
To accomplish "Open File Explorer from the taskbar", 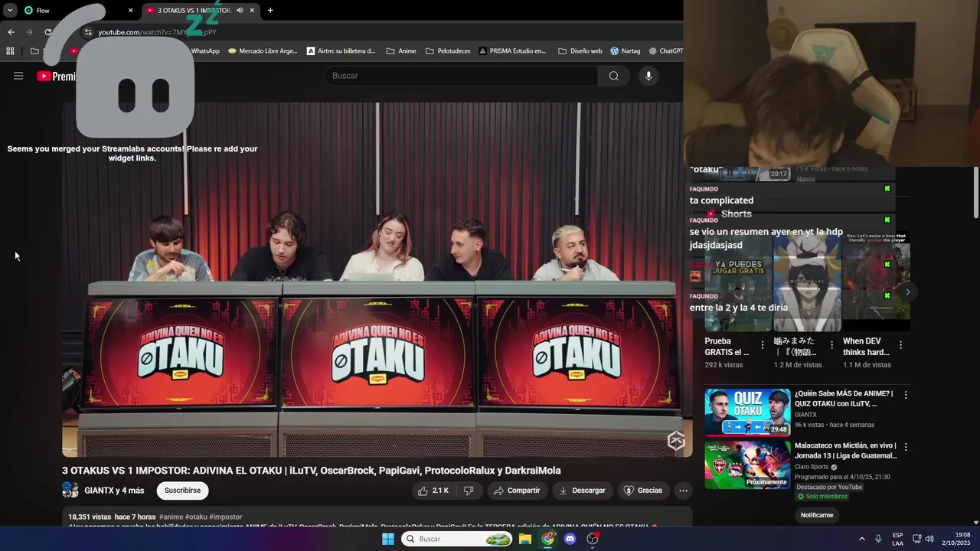I will click(x=525, y=539).
